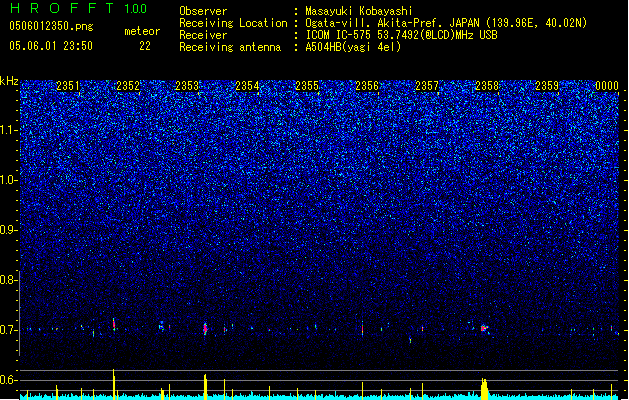Select the filename 0506012350.png
The width and height of the screenshot is (629, 400).
point(51,26)
